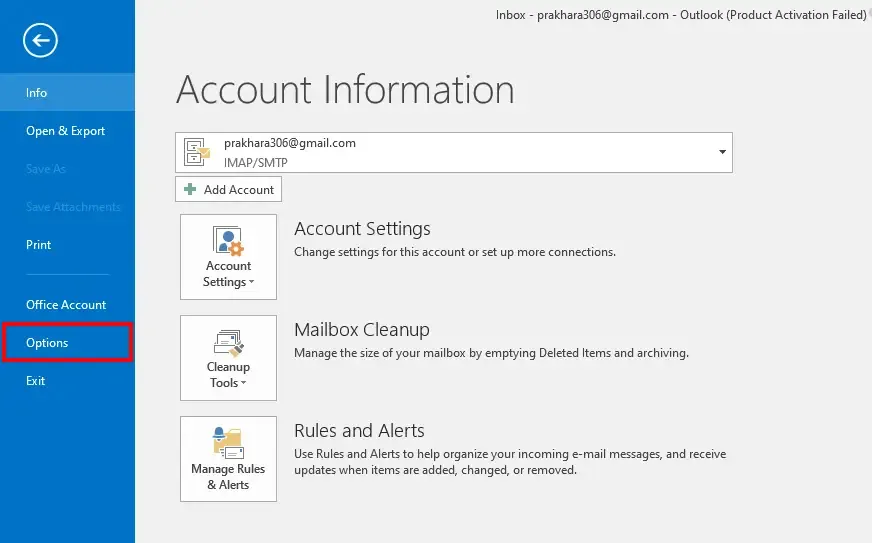Screen dimensions: 872x543
Task: Click 'Manage the size of your mailbox' description
Action: click(x=491, y=353)
